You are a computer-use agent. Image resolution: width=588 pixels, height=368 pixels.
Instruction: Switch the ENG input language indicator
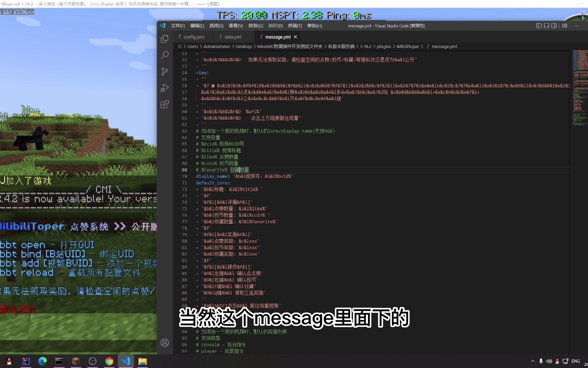tap(575, 361)
